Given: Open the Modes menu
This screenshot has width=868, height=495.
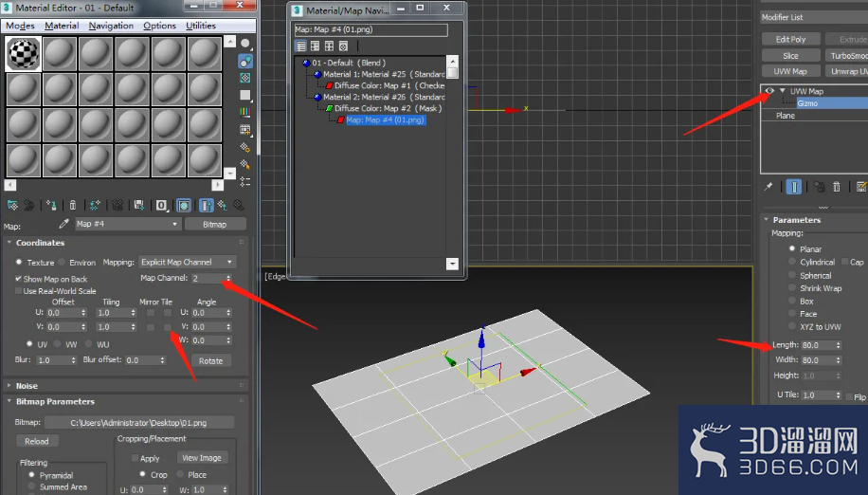Looking at the screenshot, I should coord(20,26).
